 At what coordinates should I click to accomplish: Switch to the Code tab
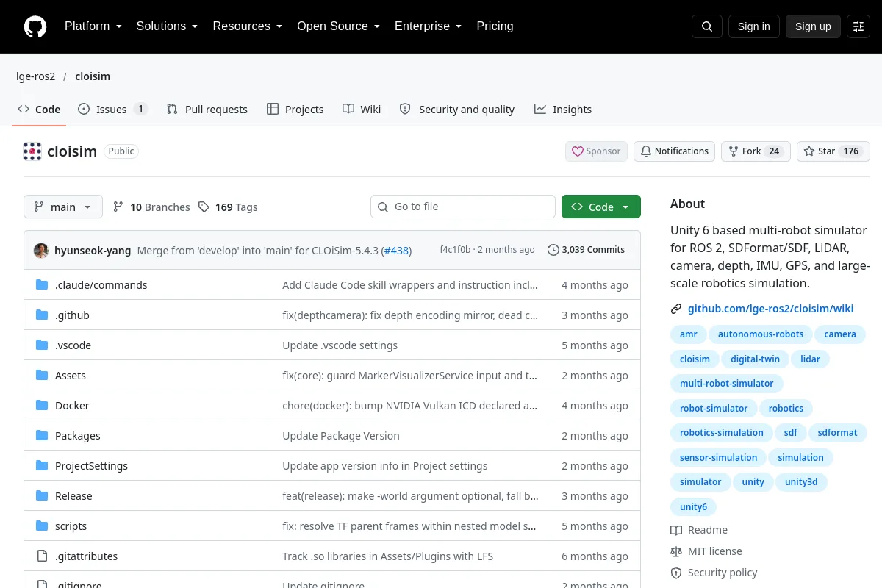39,110
